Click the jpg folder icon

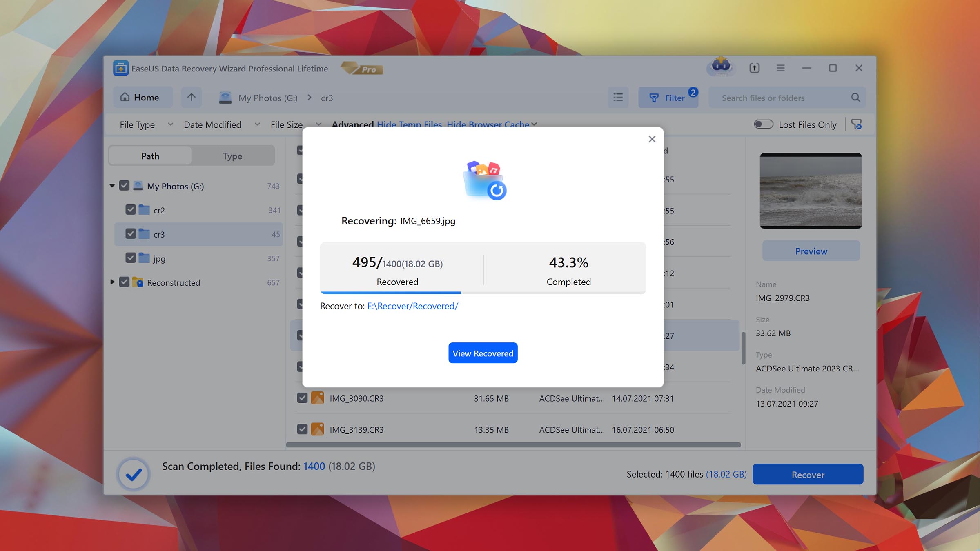point(144,258)
